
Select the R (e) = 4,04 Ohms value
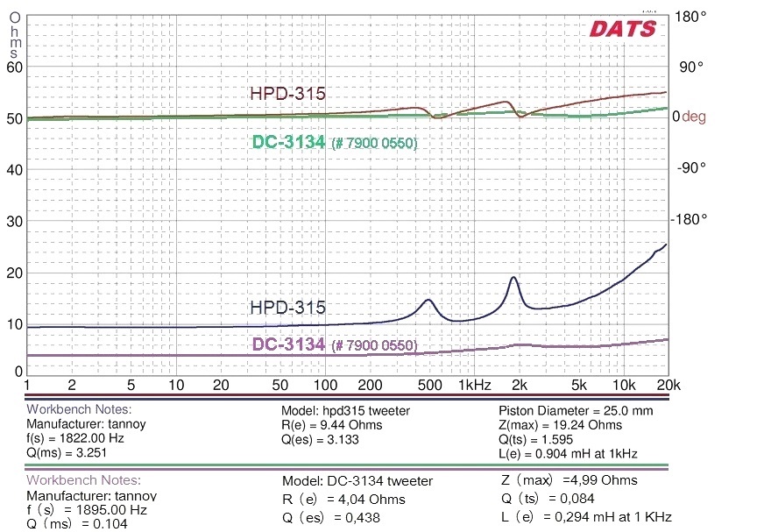[x=343, y=500]
